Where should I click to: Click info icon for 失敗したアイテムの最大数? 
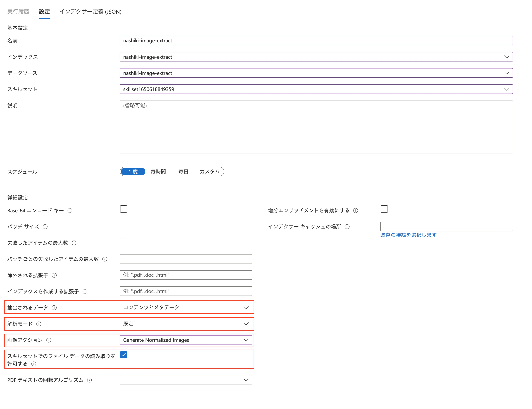[x=74, y=243]
